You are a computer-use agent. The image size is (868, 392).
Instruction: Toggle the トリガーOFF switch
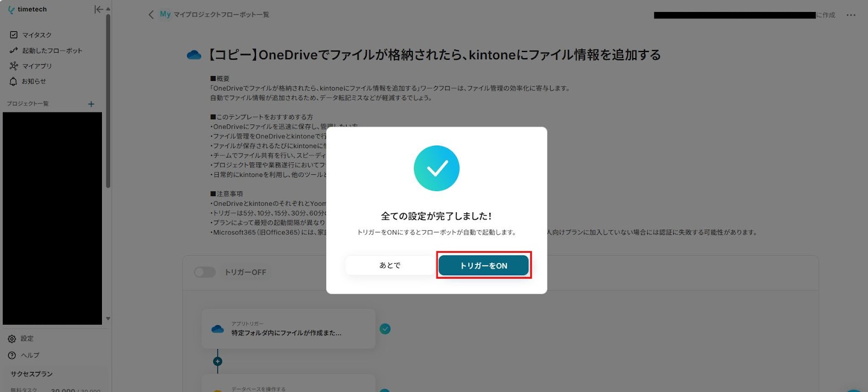[205, 272]
